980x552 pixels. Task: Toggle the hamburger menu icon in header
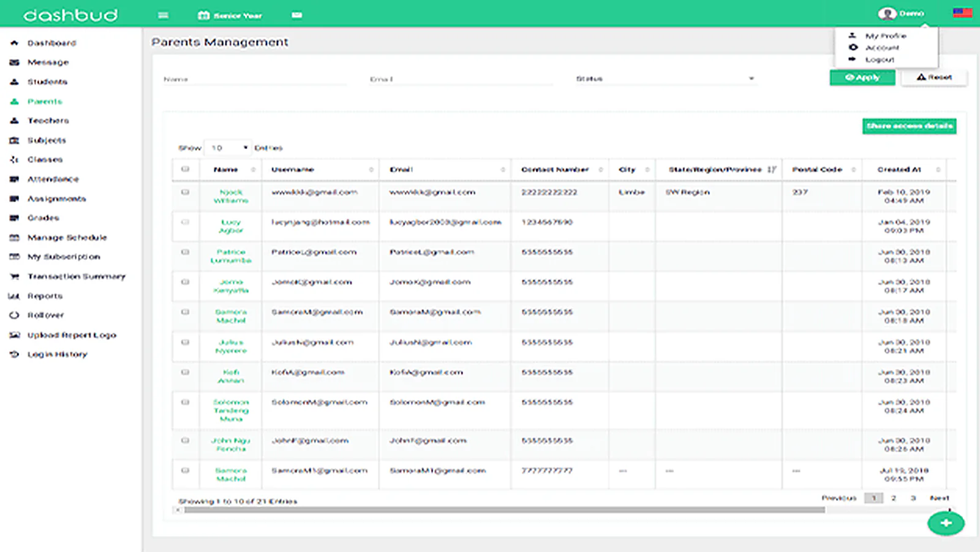pyautogui.click(x=163, y=15)
